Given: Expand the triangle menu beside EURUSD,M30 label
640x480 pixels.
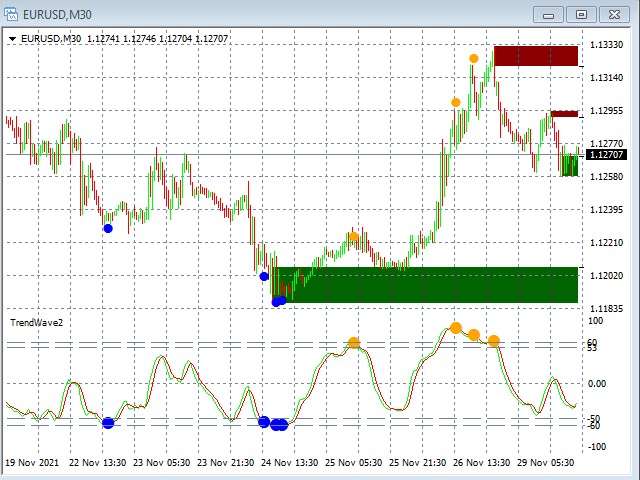Looking at the screenshot, I should pos(12,39).
